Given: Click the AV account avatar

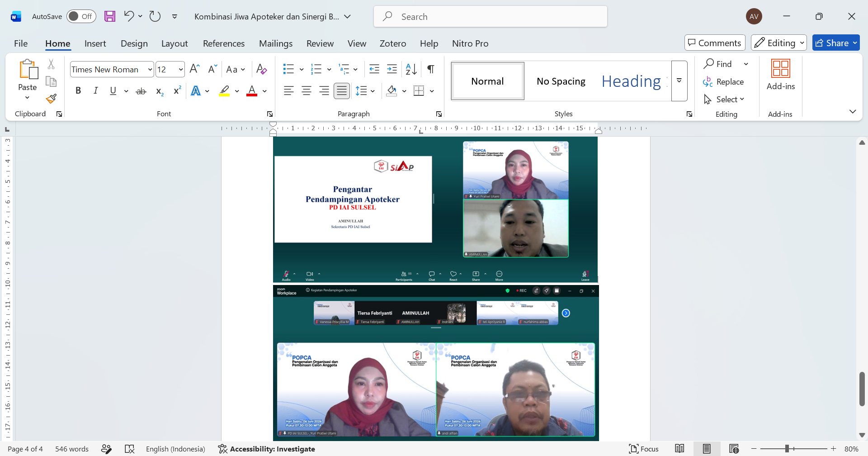Looking at the screenshot, I should point(754,16).
